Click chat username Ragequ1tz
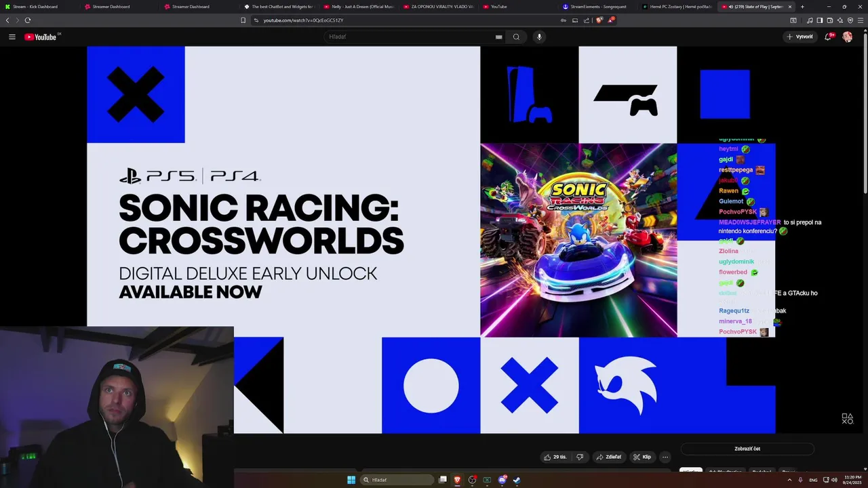This screenshot has height=488, width=868. [734, 310]
